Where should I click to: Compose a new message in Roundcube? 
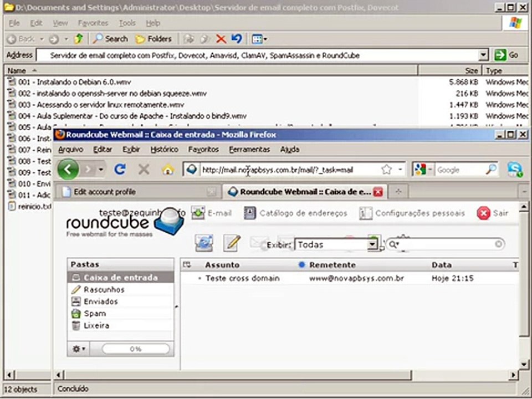[x=232, y=243]
